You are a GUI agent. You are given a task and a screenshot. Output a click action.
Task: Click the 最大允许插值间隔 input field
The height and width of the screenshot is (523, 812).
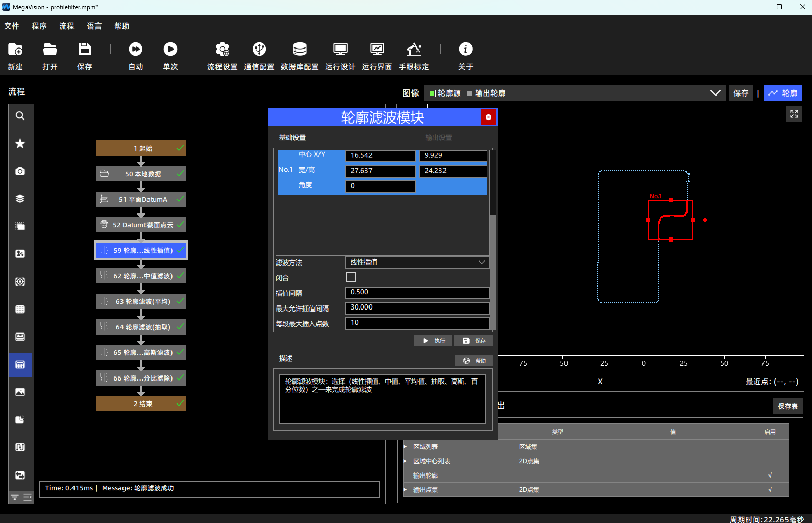(417, 308)
